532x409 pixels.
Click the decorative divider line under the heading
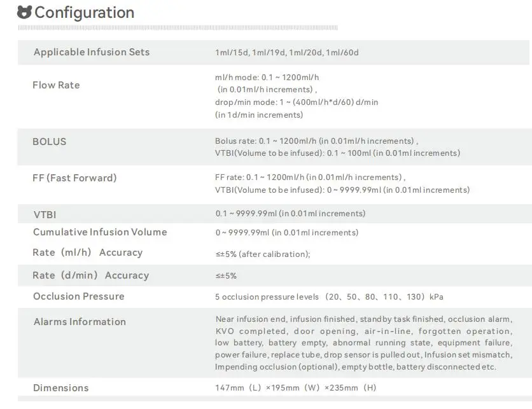point(178,29)
